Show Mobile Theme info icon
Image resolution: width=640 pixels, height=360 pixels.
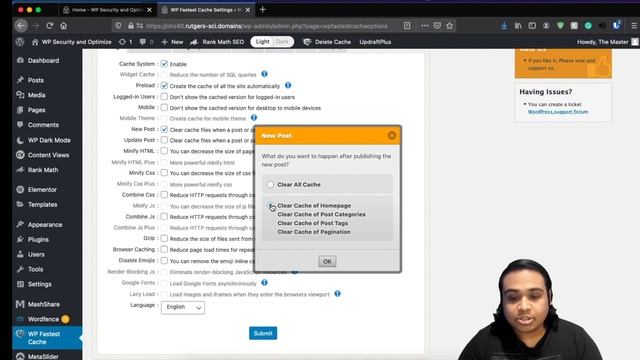click(x=254, y=118)
